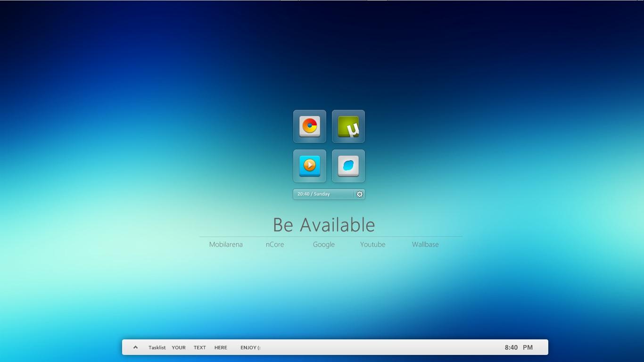Click the blue blob messenger icon
Image resolution: width=644 pixels, height=362 pixels.
pos(348,166)
